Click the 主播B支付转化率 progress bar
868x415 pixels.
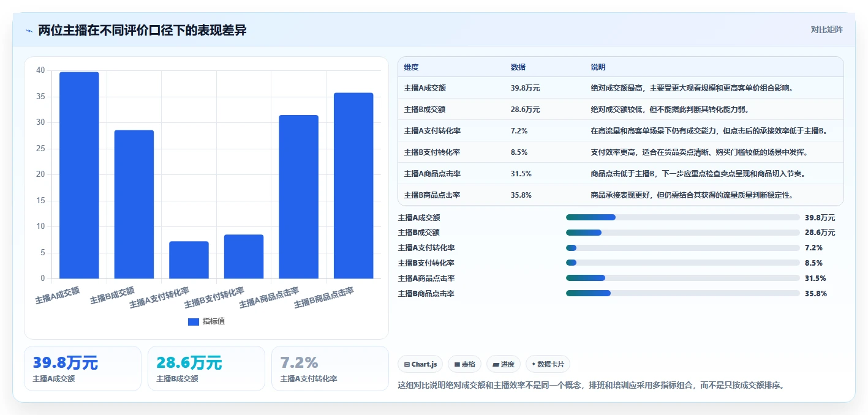coord(683,263)
